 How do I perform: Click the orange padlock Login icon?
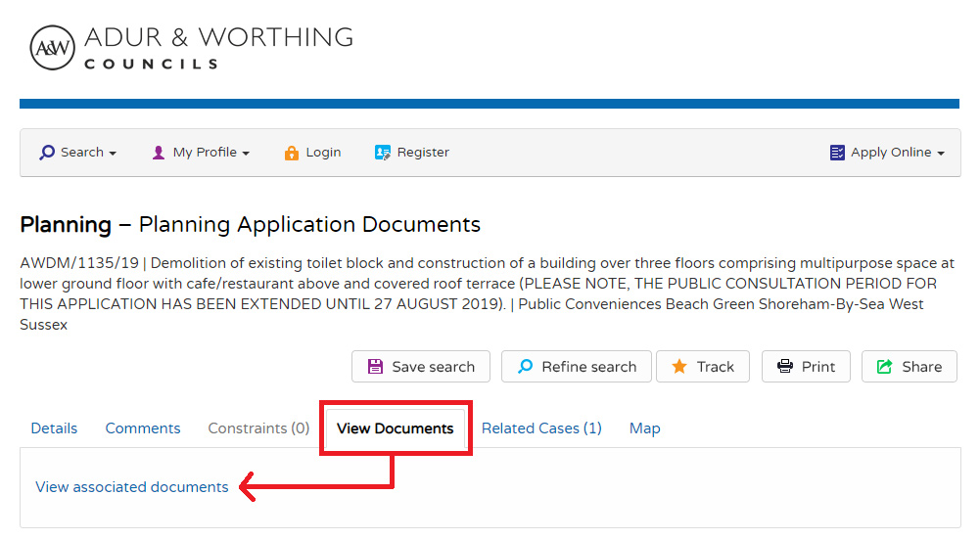291,153
